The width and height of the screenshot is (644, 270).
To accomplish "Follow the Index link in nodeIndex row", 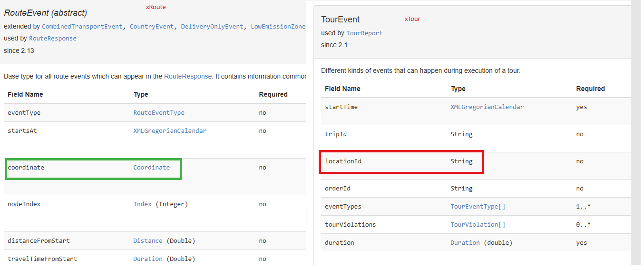I will pyautogui.click(x=142, y=204).
